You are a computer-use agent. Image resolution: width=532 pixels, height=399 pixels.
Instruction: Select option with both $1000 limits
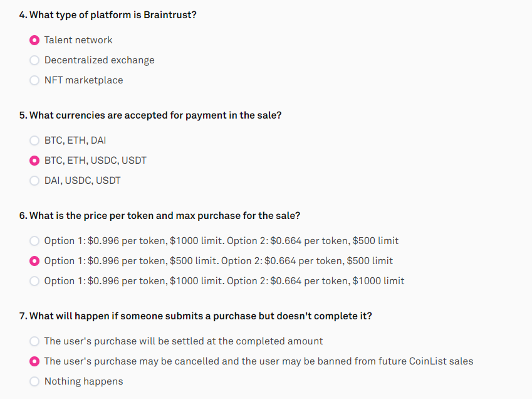tap(34, 281)
